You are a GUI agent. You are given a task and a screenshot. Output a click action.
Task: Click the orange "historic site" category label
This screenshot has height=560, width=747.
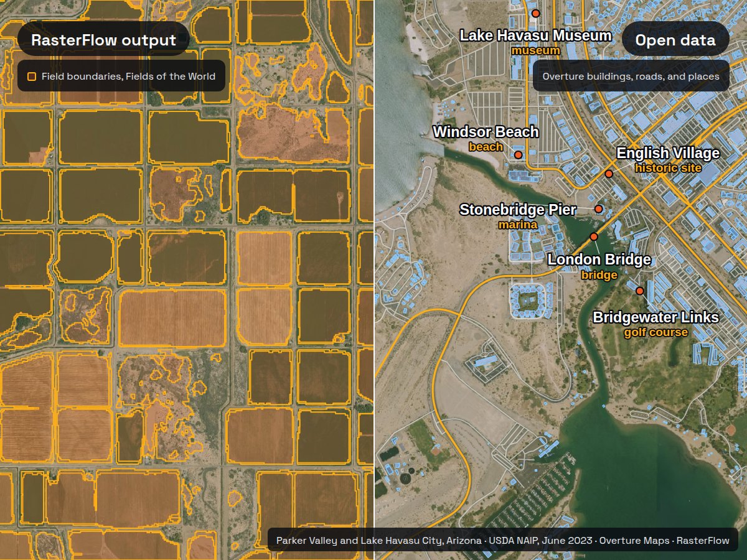pyautogui.click(x=668, y=168)
